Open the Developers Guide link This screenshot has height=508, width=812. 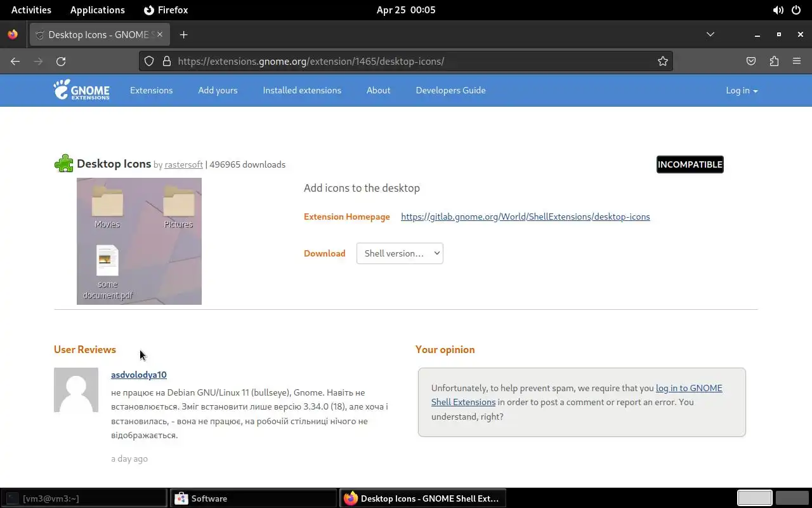coord(450,90)
